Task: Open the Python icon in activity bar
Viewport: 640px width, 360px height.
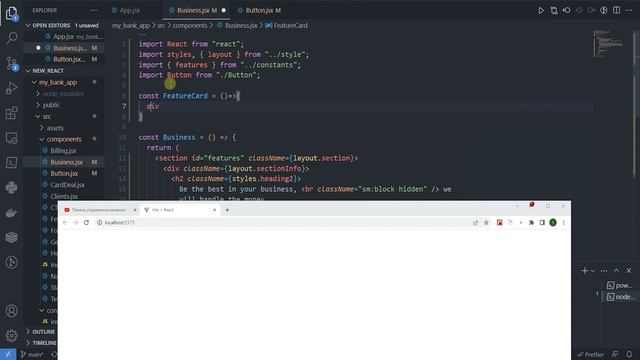Action: click(x=11, y=187)
